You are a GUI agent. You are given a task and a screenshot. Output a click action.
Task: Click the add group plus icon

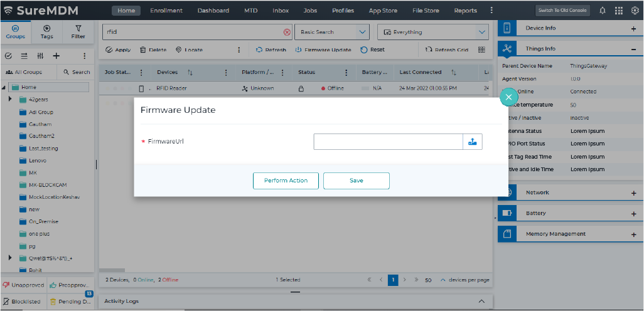pos(56,56)
